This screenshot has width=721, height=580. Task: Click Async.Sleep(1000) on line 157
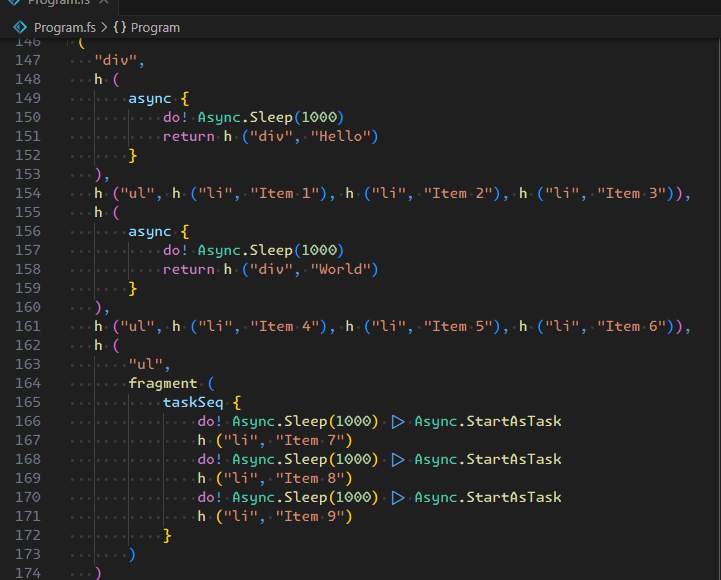coord(270,250)
